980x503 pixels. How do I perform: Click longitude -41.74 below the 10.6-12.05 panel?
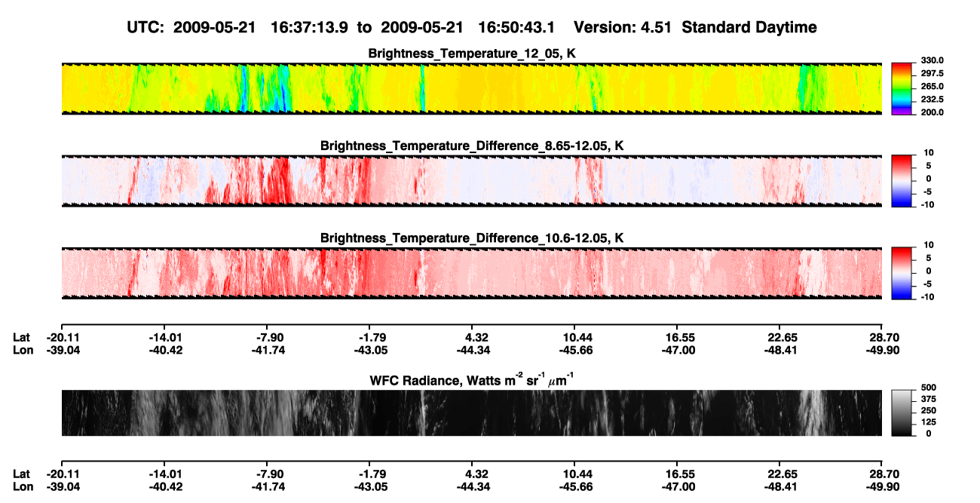(267, 350)
